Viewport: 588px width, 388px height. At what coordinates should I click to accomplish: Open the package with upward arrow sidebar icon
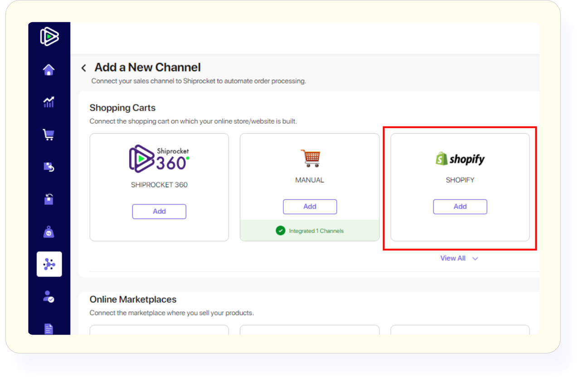[x=49, y=199]
